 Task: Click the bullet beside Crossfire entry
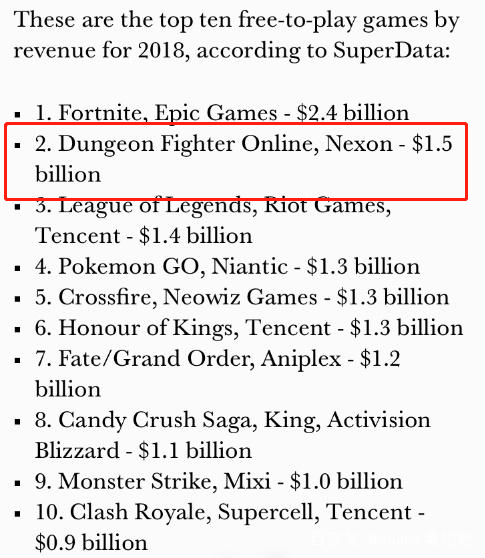click(18, 299)
